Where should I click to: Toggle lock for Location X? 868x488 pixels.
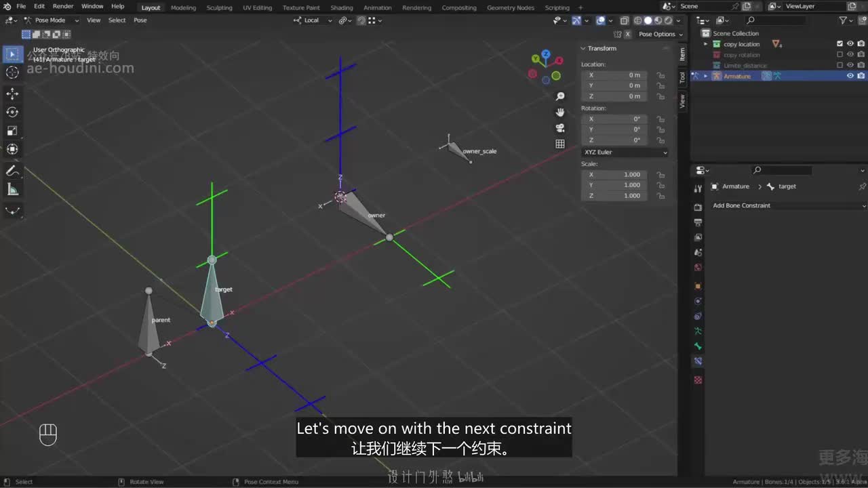[x=660, y=75]
